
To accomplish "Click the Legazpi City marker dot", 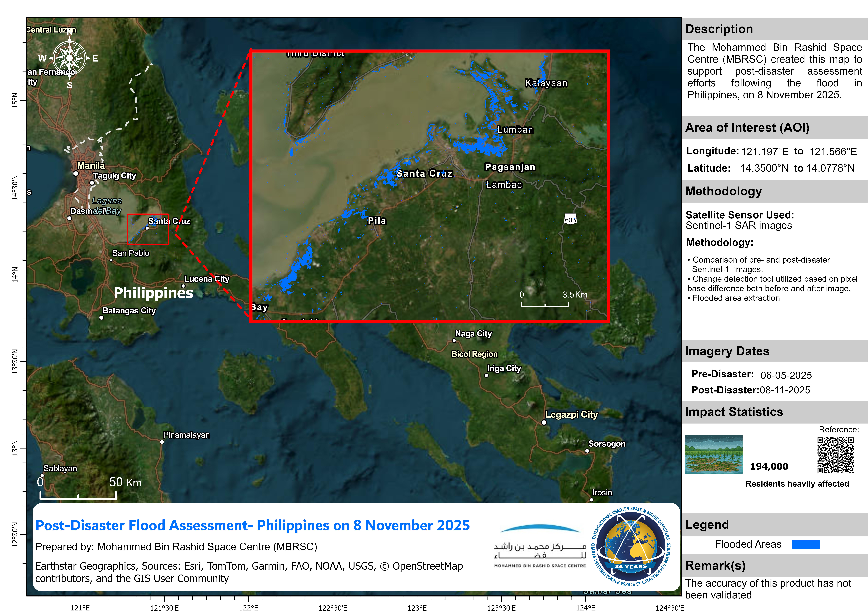I will coord(544,422).
